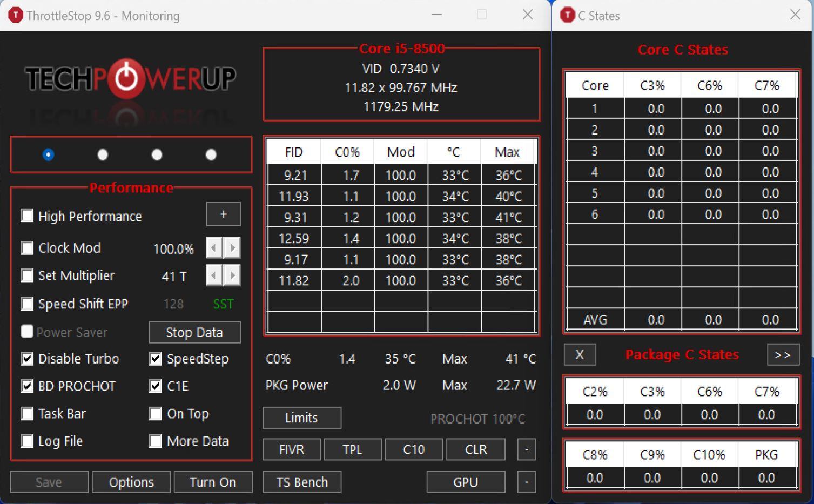Click the AVG row label in C States
The height and width of the screenshot is (504, 814).
pos(595,320)
